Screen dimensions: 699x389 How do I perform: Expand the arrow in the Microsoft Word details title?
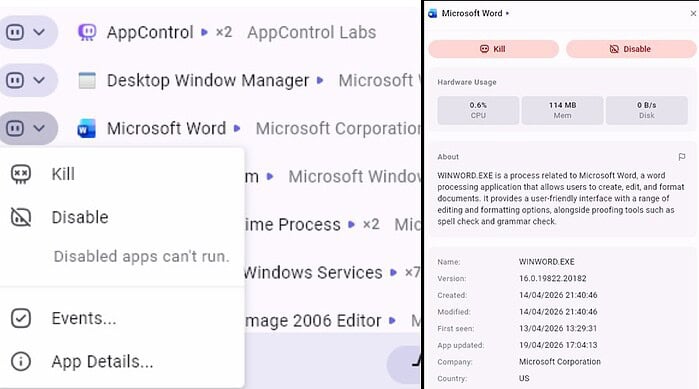(x=507, y=14)
